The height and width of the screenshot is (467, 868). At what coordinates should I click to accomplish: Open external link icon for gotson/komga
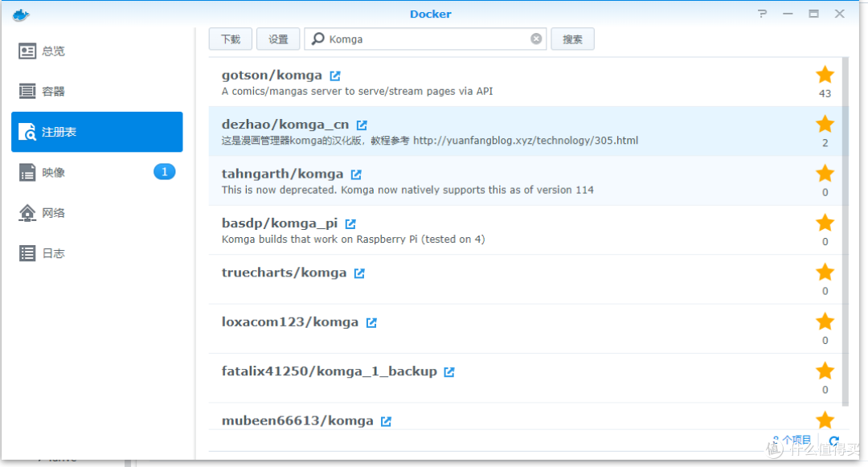[335, 76]
